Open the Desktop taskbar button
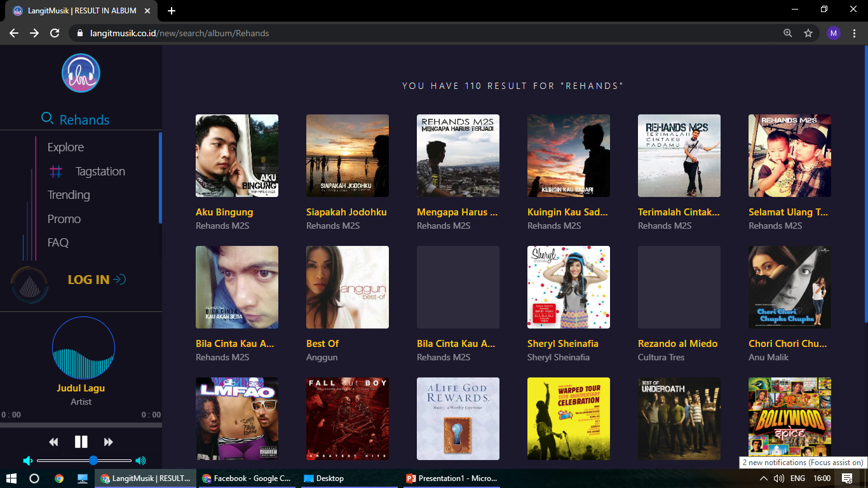868x488 pixels. 350,478
